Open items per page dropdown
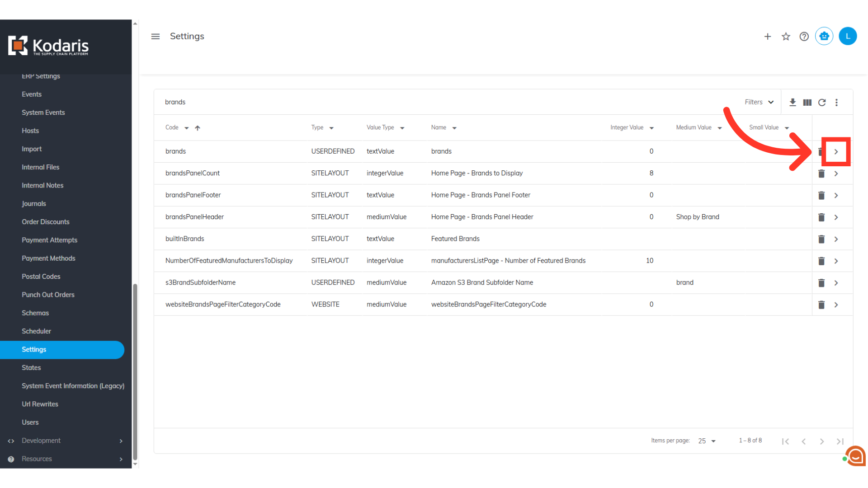This screenshot has width=868, height=488. click(x=707, y=441)
